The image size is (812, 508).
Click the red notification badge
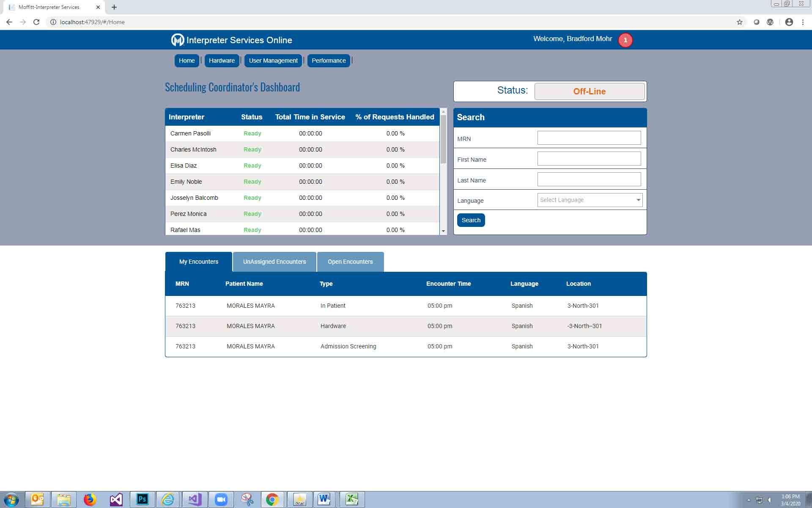pyautogui.click(x=625, y=40)
